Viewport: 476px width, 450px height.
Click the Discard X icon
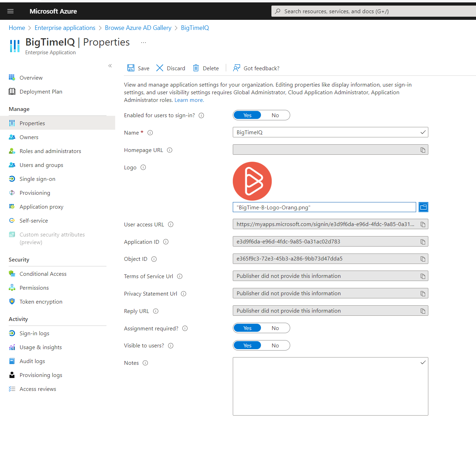160,68
